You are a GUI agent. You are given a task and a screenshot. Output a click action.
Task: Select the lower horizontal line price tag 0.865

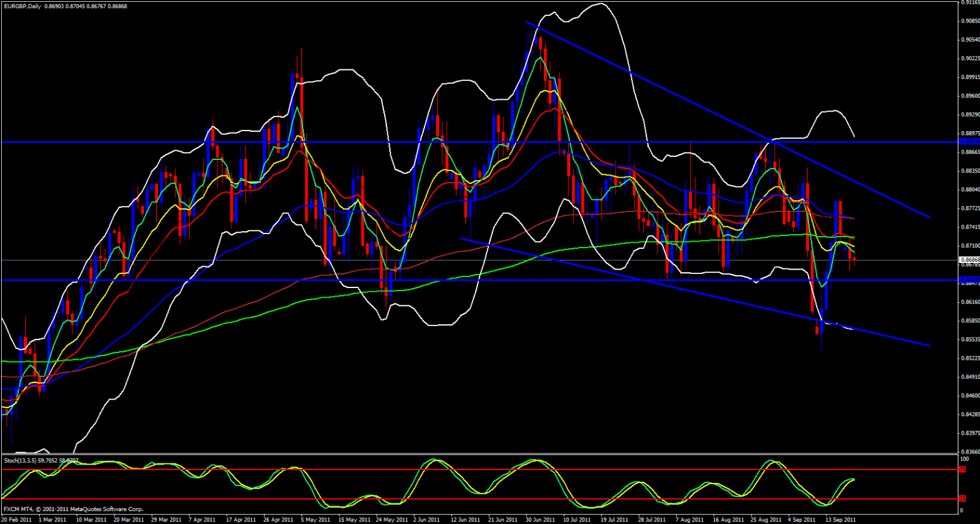coord(969,280)
